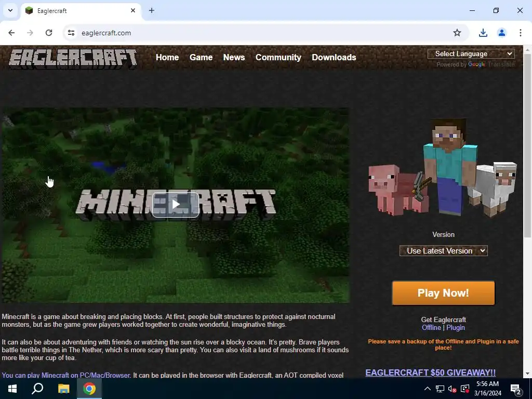Image resolution: width=532 pixels, height=399 pixels.
Task: Open the Plugin download link
Action: tap(455, 327)
